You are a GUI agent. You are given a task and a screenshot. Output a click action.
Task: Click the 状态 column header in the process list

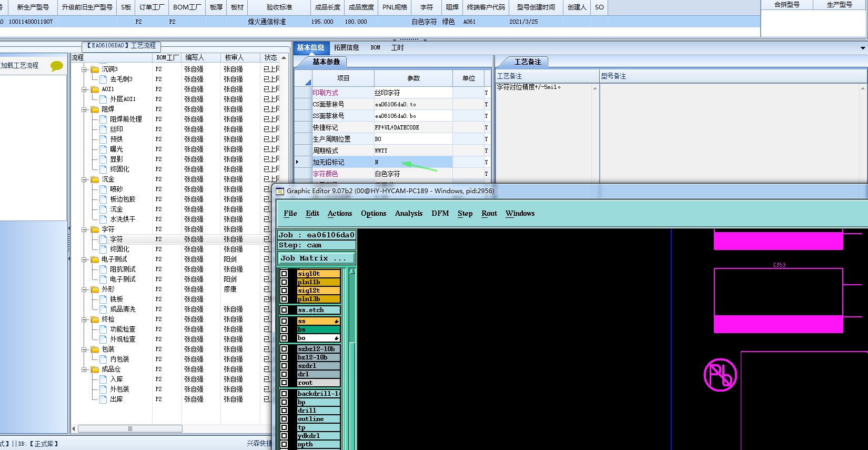[271, 57]
